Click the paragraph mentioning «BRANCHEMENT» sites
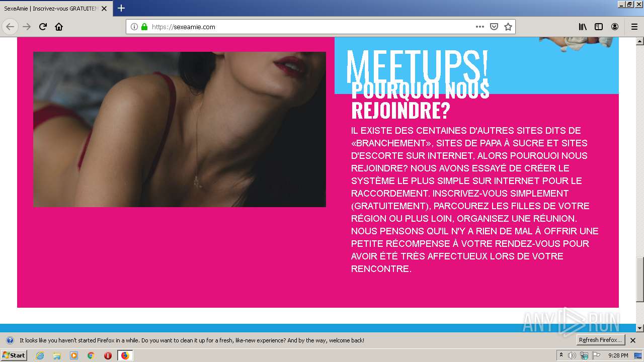Image resolution: width=644 pixels, height=362 pixels. pyautogui.click(x=475, y=200)
